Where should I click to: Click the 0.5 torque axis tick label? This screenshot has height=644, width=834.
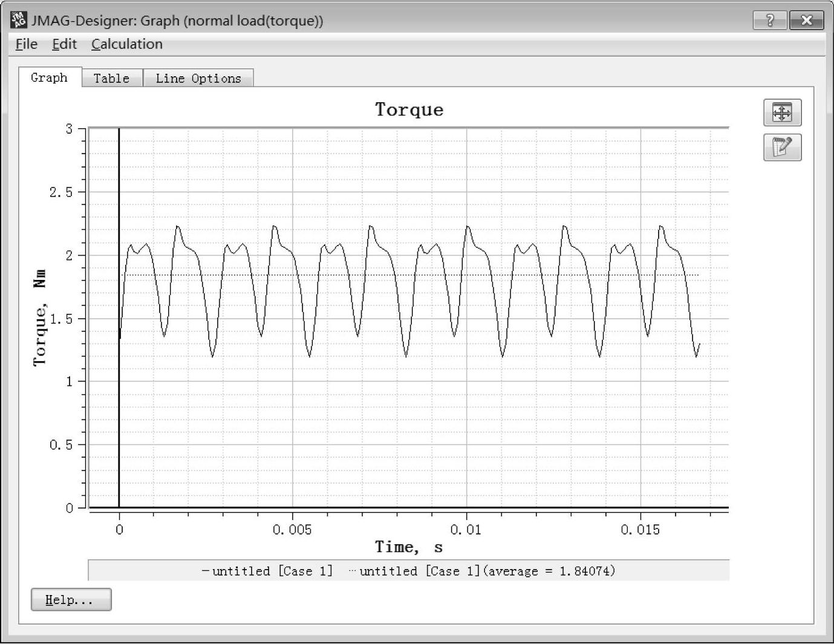[60, 445]
